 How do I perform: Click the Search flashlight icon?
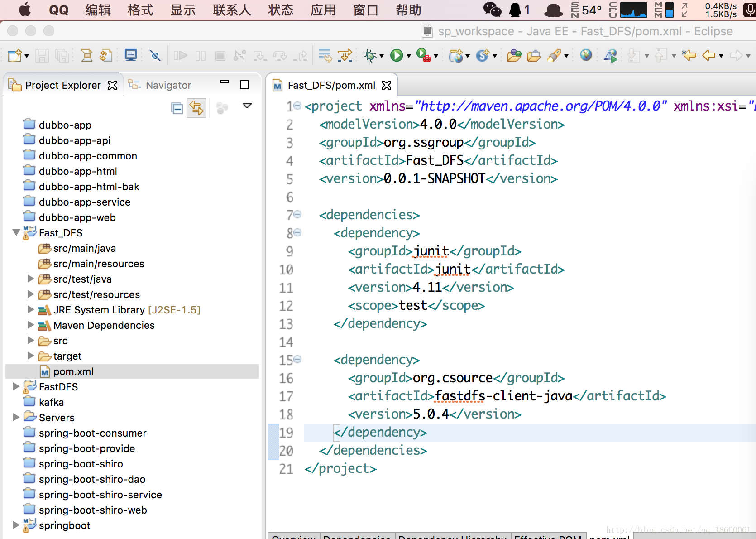click(x=554, y=55)
